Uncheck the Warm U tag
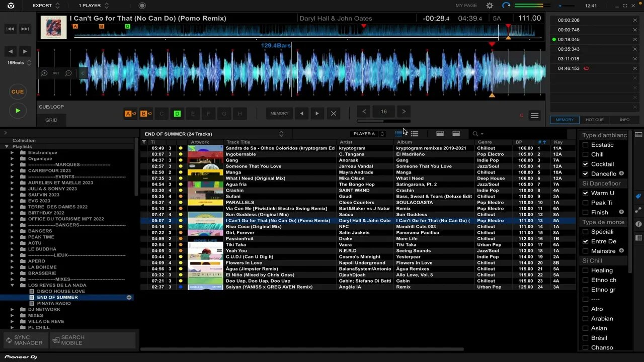The image size is (644, 362). (585, 193)
